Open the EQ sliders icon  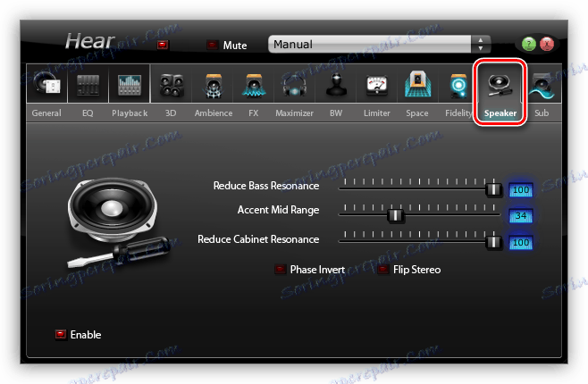[88, 84]
